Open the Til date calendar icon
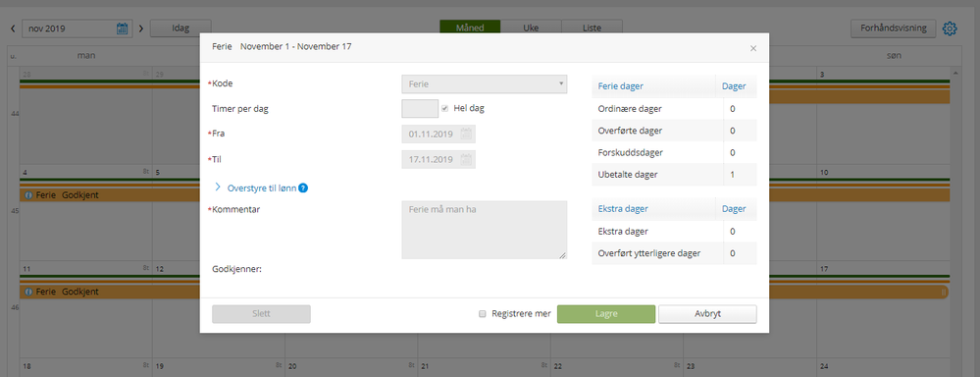Viewport: 980px width, 377px height. point(466,159)
